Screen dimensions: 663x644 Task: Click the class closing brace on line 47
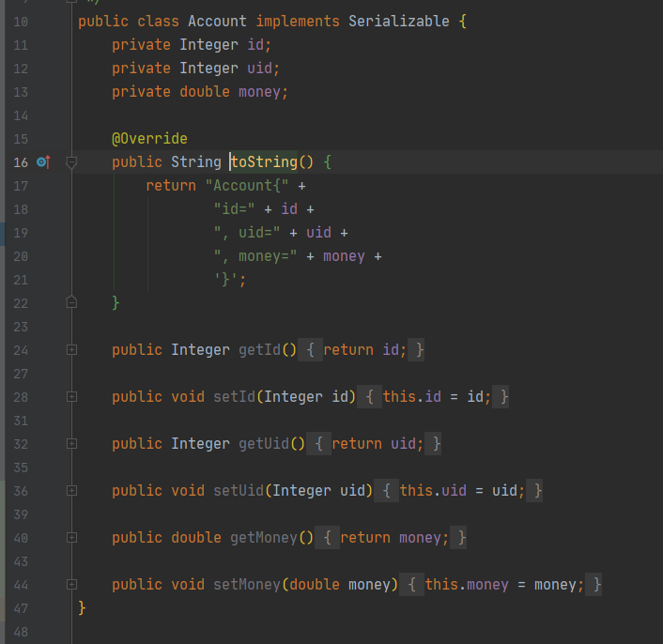(x=82, y=607)
